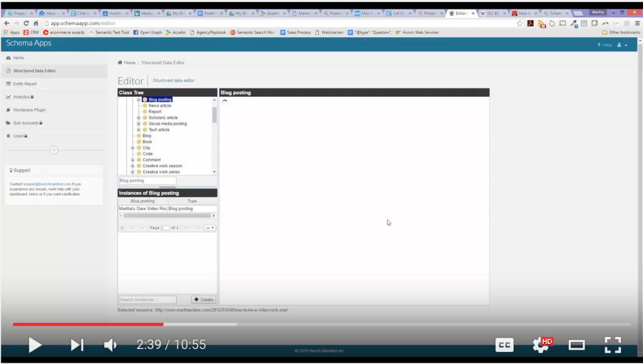Go back in the browser

click(x=6, y=23)
